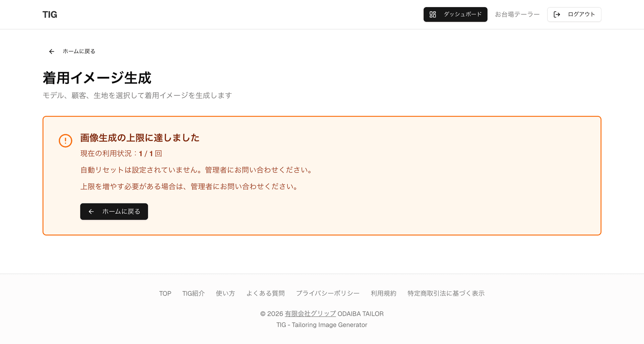Image resolution: width=644 pixels, height=344 pixels.
Task: Follow the top ホームに戻る link
Action: point(79,51)
